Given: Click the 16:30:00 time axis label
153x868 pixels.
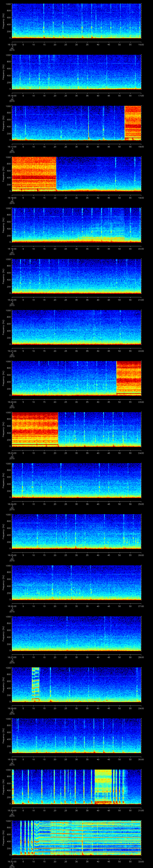Looking at the screenshot, I should 12,810.
